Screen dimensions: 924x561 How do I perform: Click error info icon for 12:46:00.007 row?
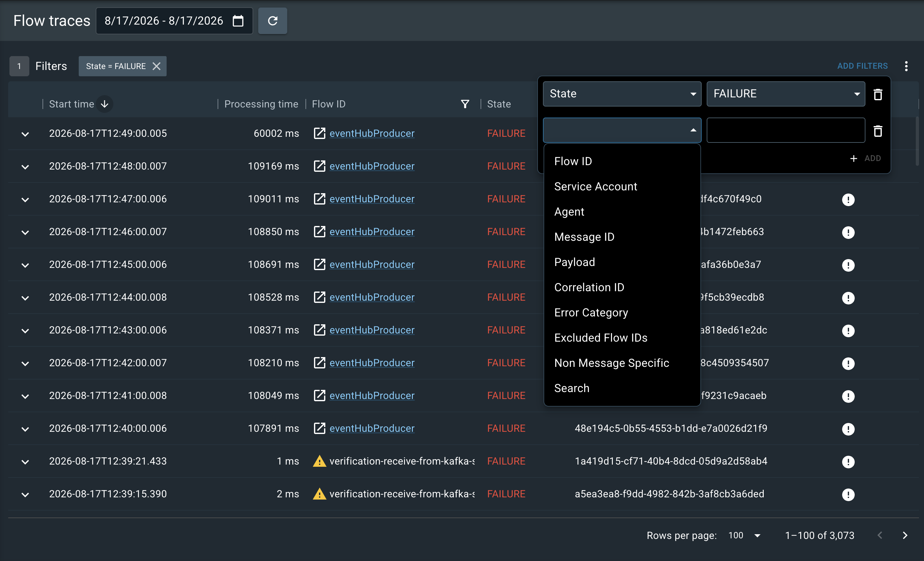tap(848, 232)
